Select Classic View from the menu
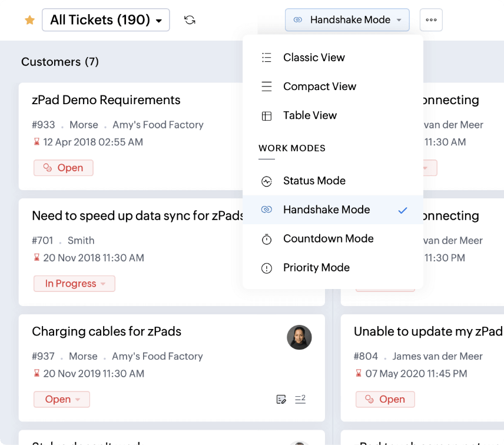This screenshot has height=445, width=504. point(314,58)
